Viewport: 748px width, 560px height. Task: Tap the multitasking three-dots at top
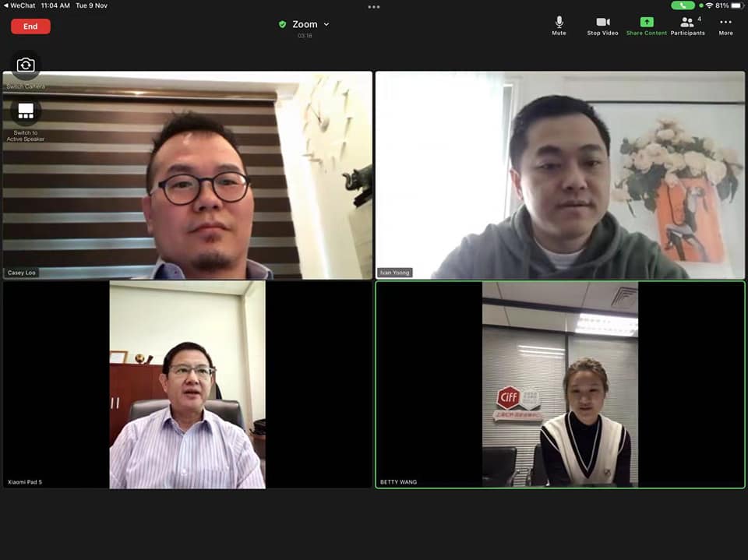coord(374,7)
